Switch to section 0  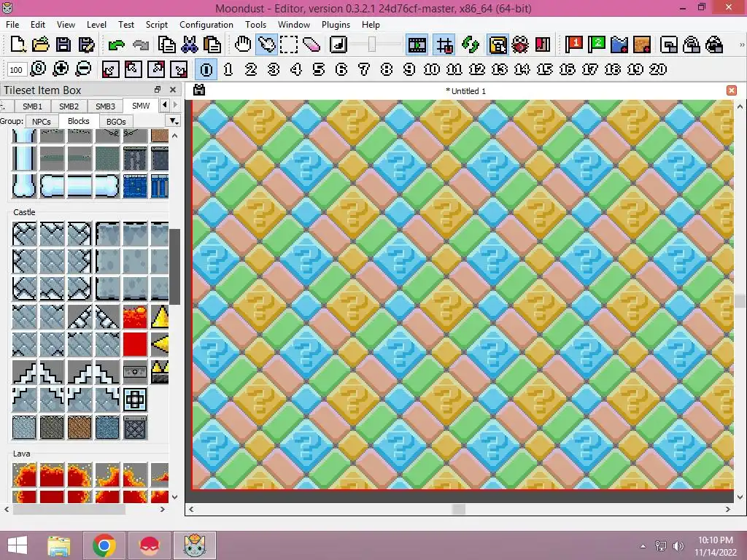point(206,69)
